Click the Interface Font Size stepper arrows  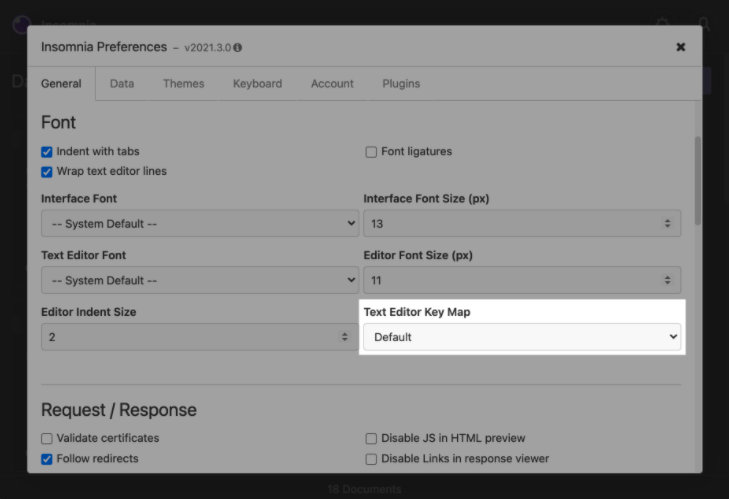pyautogui.click(x=667, y=224)
